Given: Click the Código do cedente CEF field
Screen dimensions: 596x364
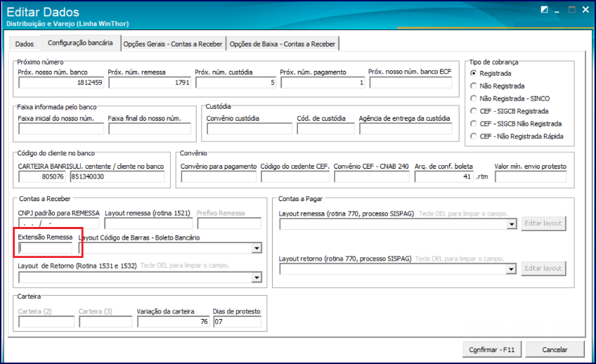Looking at the screenshot, I should point(295,176).
